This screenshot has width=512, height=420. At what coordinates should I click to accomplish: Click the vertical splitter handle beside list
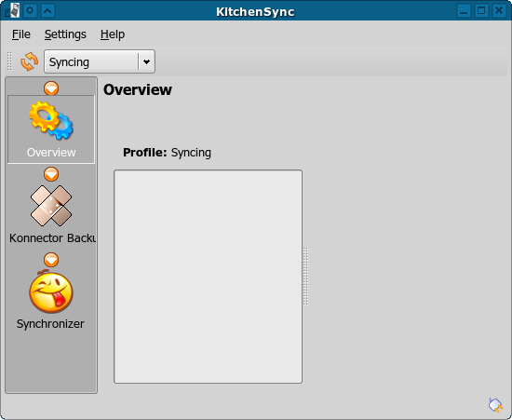point(305,277)
